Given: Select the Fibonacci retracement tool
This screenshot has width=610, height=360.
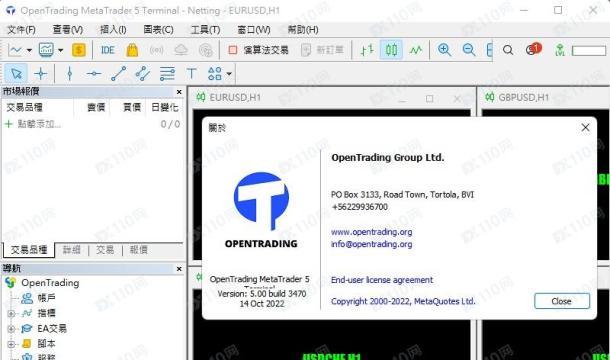Looking at the screenshot, I should tap(167, 73).
